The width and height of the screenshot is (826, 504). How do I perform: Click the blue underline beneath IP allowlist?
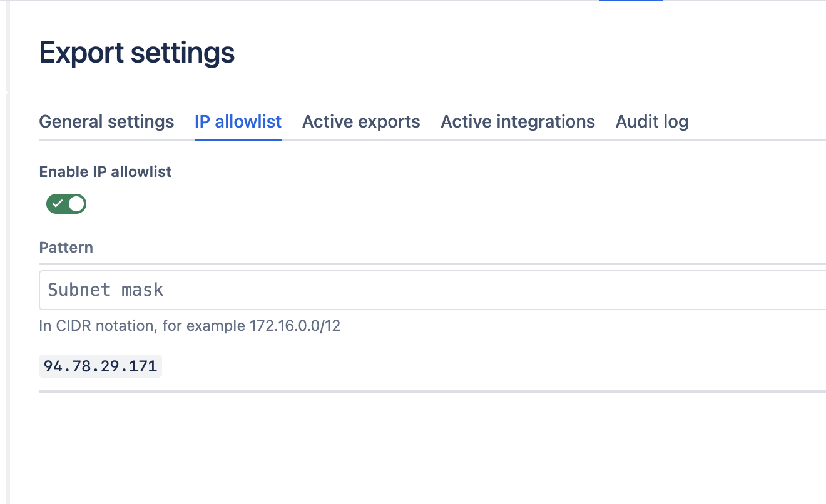click(x=238, y=139)
